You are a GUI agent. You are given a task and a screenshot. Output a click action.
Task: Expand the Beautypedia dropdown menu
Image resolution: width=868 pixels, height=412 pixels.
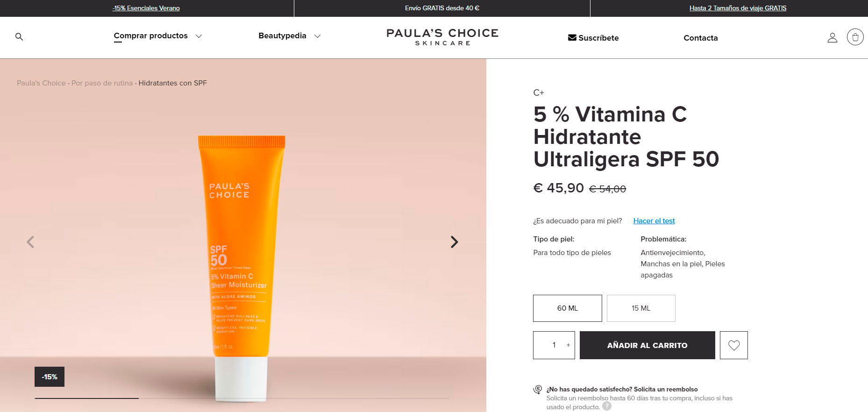pos(289,36)
